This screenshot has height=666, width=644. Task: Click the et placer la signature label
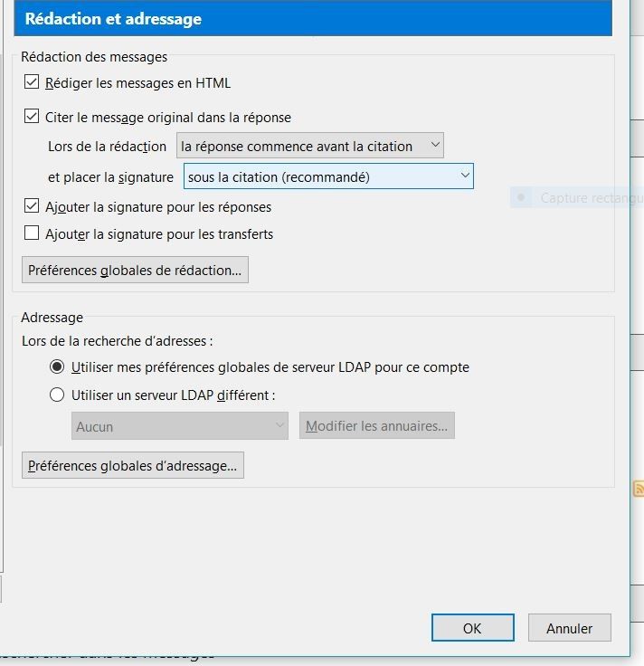click(x=110, y=177)
